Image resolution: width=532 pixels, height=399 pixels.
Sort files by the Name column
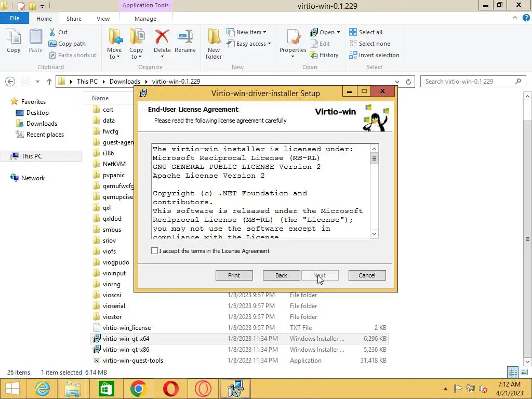tap(100, 98)
